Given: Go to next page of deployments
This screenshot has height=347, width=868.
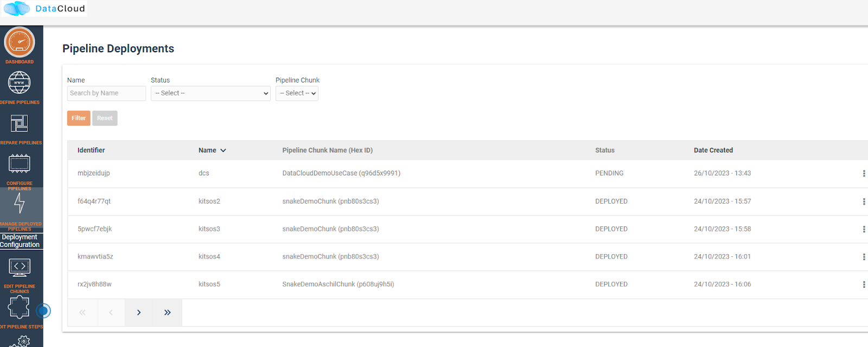Looking at the screenshot, I should coord(139,312).
